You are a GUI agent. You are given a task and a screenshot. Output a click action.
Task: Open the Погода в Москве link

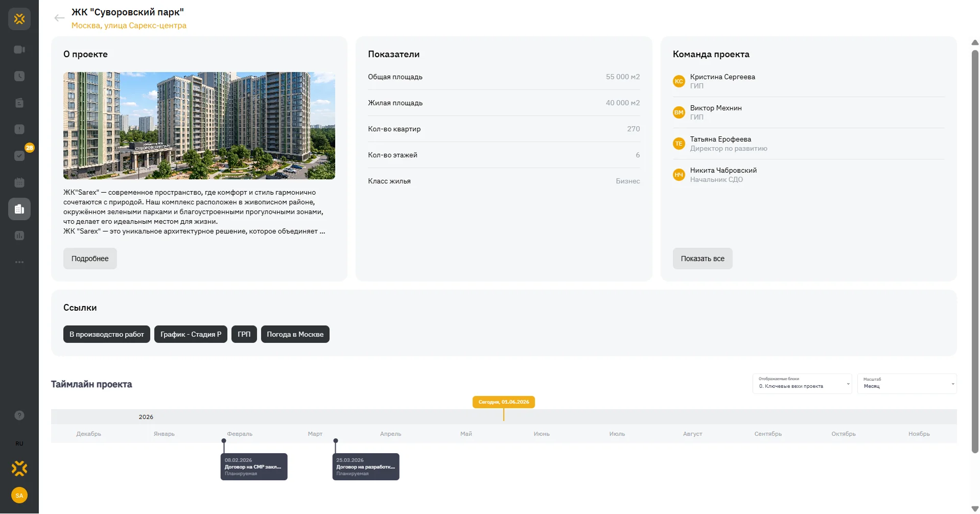click(295, 334)
